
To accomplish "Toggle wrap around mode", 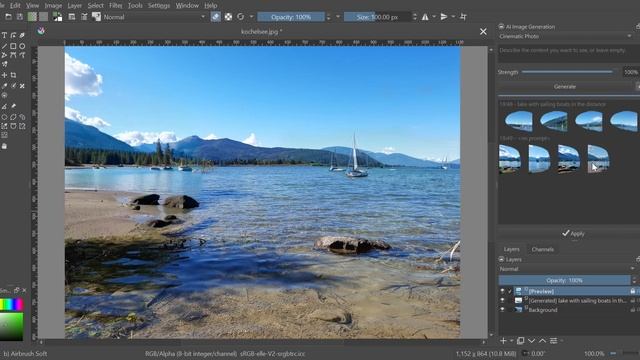I will [463, 17].
